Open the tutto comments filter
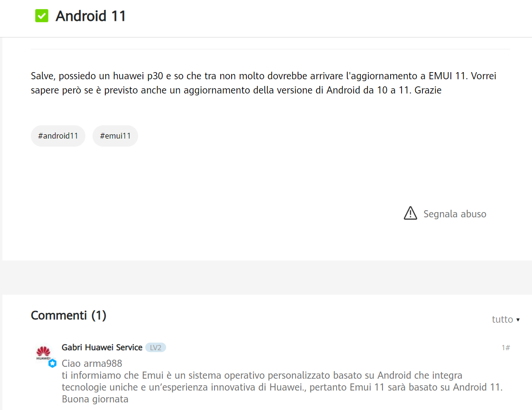 point(505,319)
